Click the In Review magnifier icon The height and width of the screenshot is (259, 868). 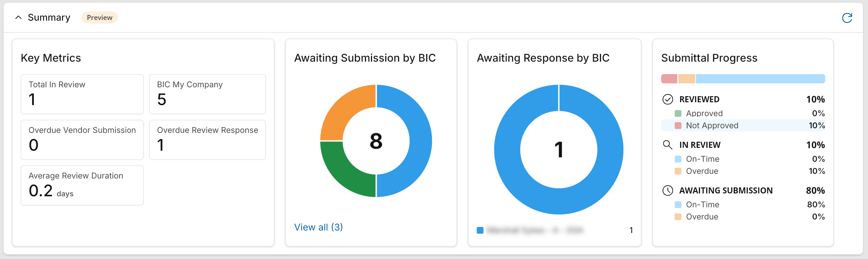(x=668, y=145)
